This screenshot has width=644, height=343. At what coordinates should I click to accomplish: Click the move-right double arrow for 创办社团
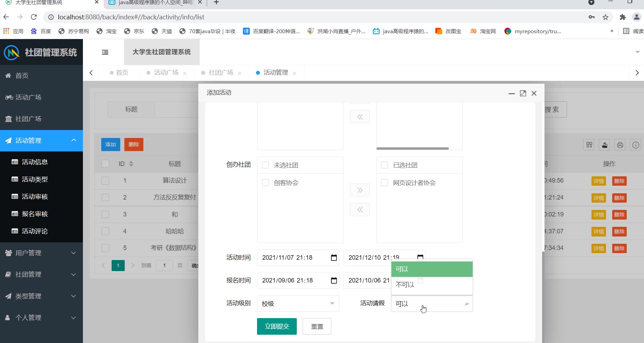point(360,190)
